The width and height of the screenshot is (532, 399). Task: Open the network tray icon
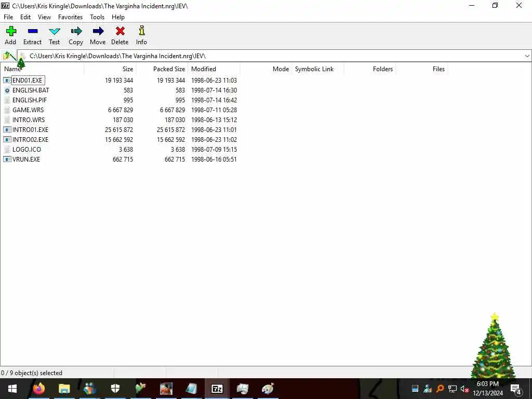(x=453, y=389)
